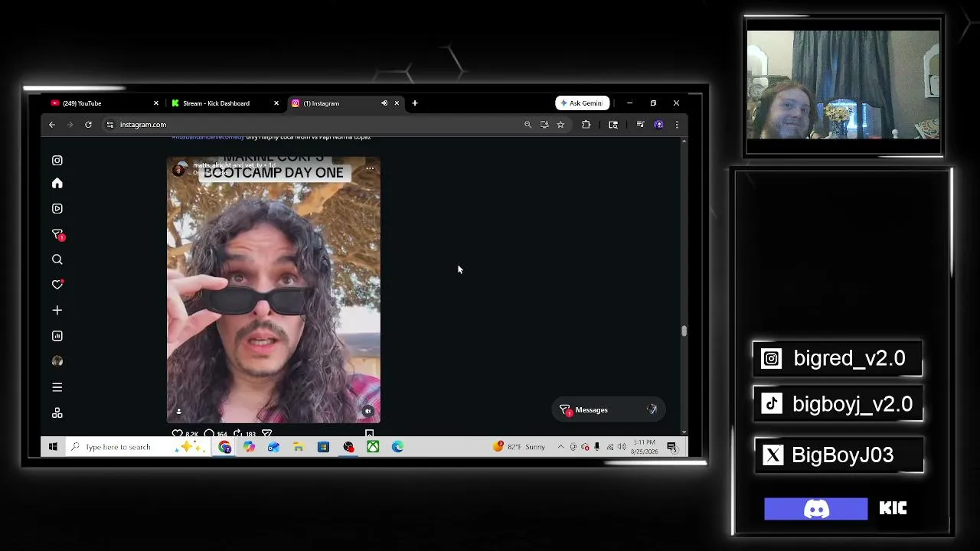Viewport: 980px width, 551px height.
Task: Open the Reels section in the sidebar
Action: (x=57, y=208)
